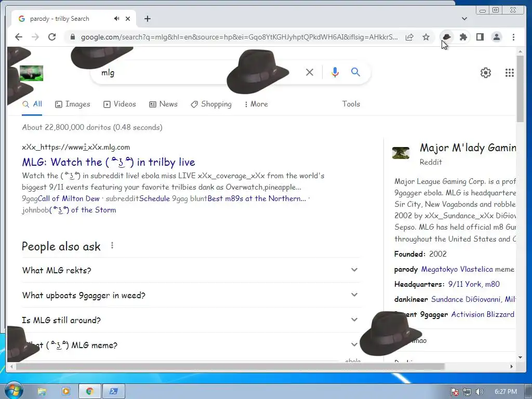The height and width of the screenshot is (399, 532).
Task: Share this page from the address bar
Action: [x=409, y=37]
